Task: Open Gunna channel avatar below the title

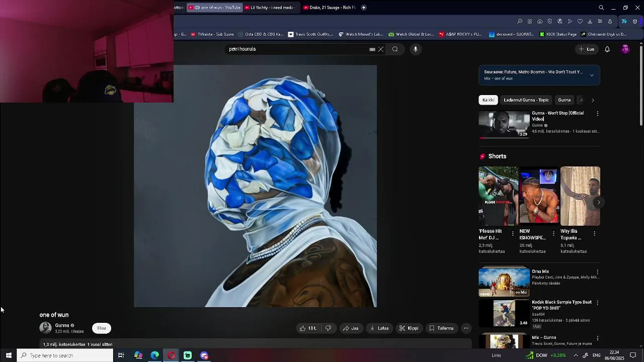Action: pos(45,328)
